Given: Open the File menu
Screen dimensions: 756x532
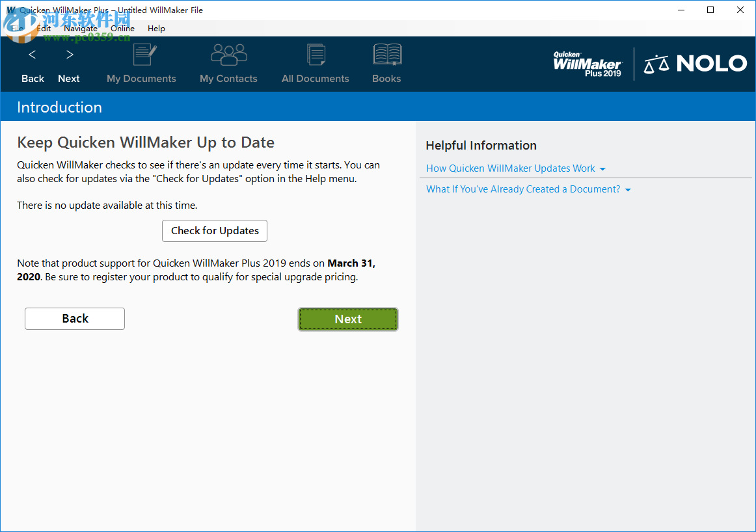Looking at the screenshot, I should coord(16,28).
